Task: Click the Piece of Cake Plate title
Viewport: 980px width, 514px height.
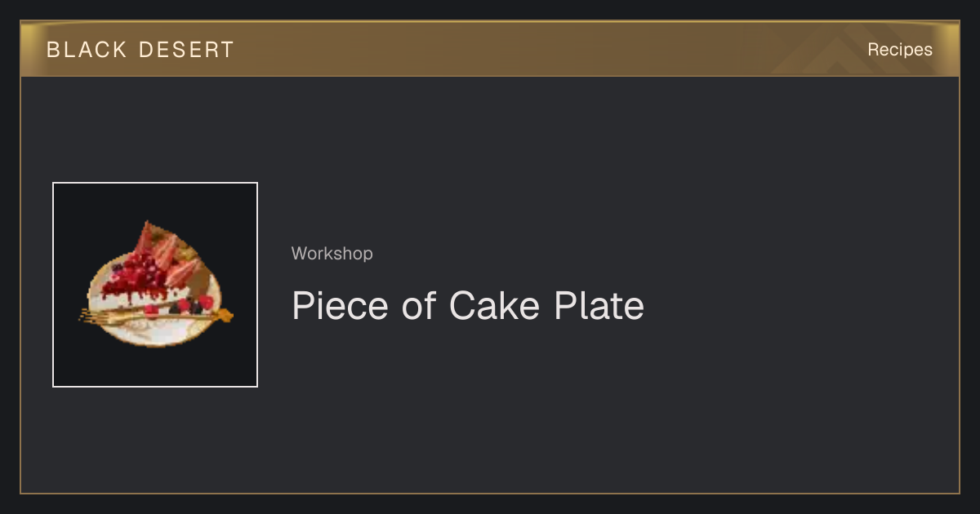Action: point(468,306)
